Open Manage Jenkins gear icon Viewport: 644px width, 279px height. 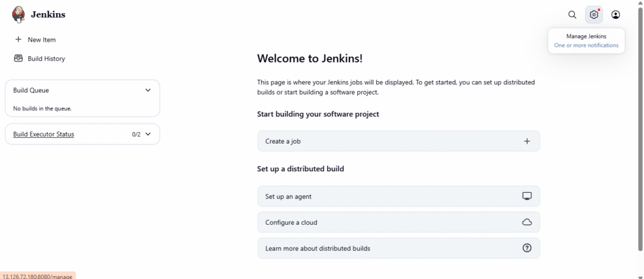[x=594, y=14]
